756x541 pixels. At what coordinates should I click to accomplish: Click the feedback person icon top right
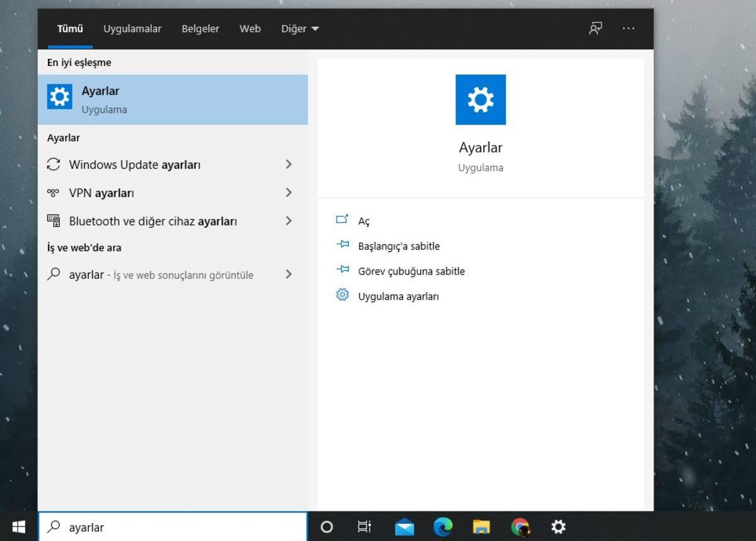point(595,28)
